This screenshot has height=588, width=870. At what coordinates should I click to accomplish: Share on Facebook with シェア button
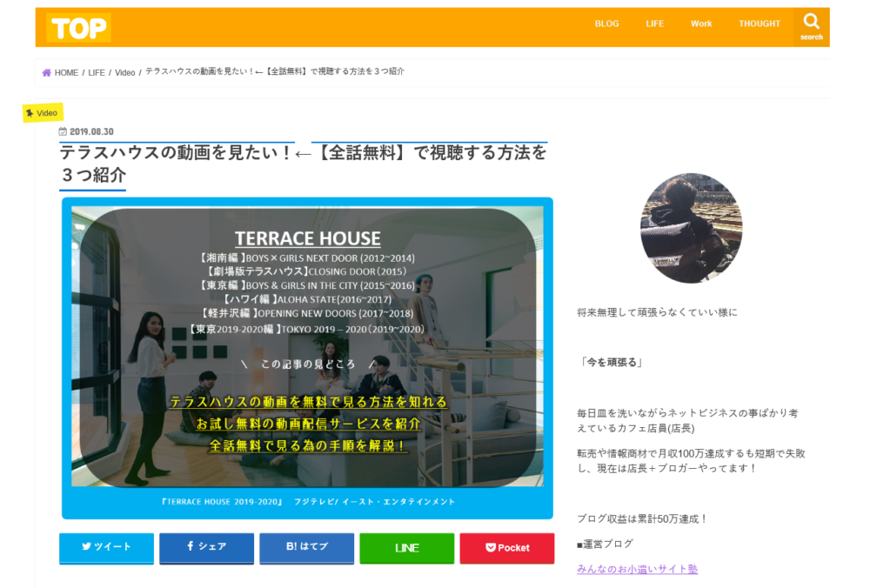point(206,548)
